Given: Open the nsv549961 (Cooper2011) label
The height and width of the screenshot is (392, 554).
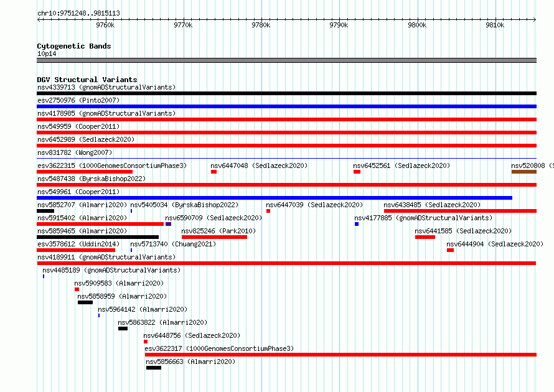Looking at the screenshot, I should (x=78, y=192).
